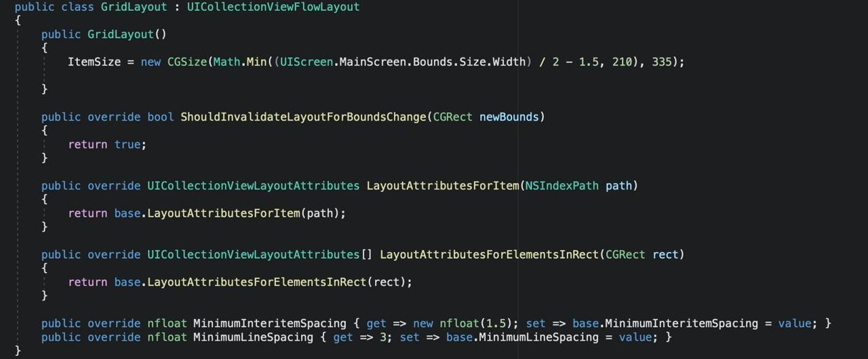Click LayoutAttributesForItem method declaration name
Viewport: 868px width, 359px height.
(x=443, y=186)
